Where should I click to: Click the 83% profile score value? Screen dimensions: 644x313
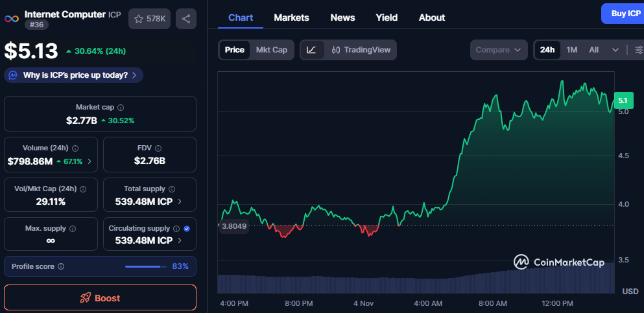click(x=180, y=266)
